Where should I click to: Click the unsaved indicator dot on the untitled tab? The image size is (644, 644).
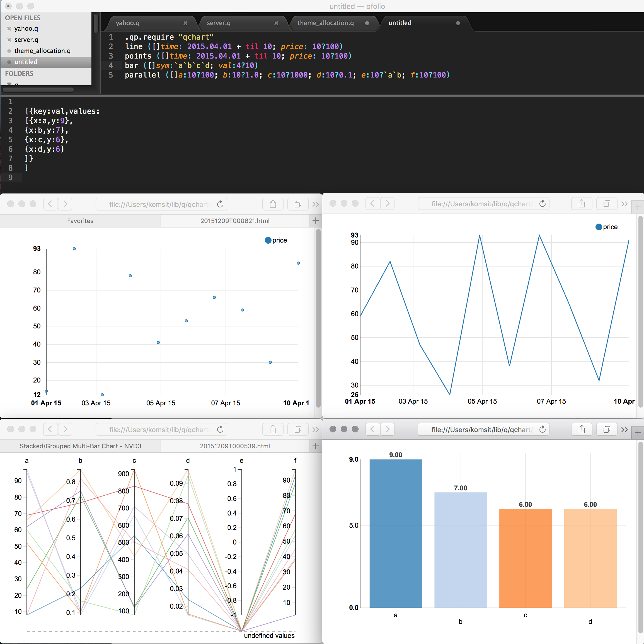pos(458,23)
